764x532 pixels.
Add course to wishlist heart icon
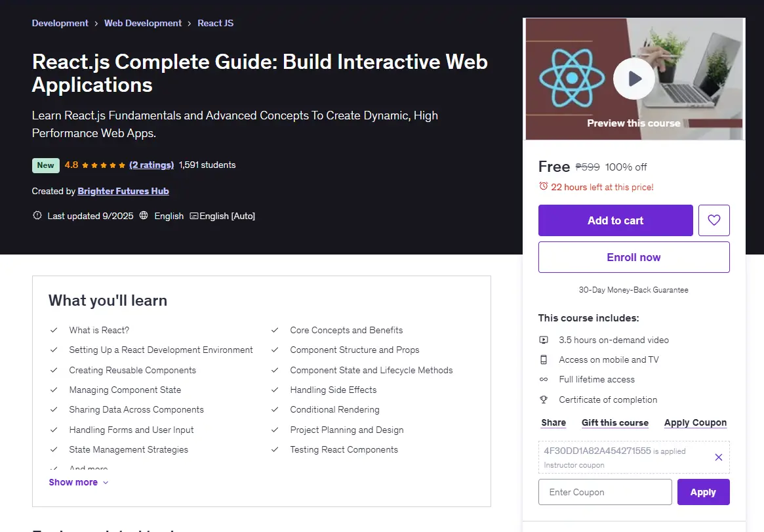pyautogui.click(x=714, y=220)
